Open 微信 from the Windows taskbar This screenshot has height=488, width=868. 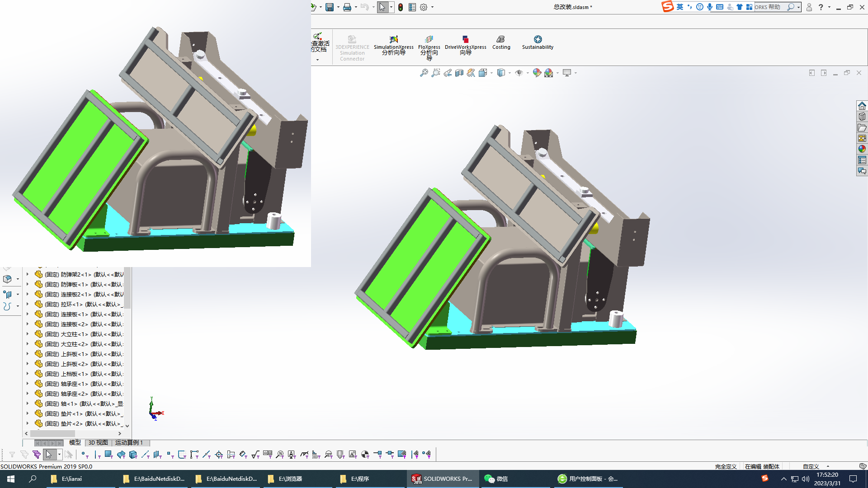[496, 479]
